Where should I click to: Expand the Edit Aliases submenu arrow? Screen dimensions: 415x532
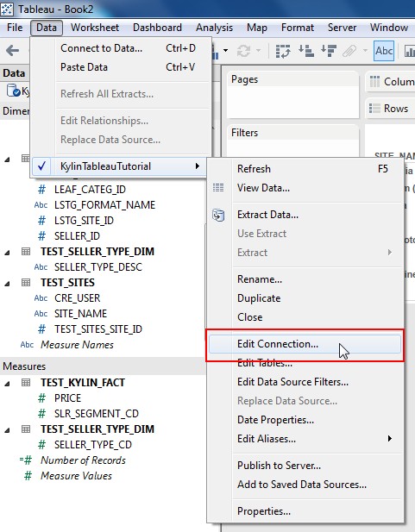coord(389,439)
